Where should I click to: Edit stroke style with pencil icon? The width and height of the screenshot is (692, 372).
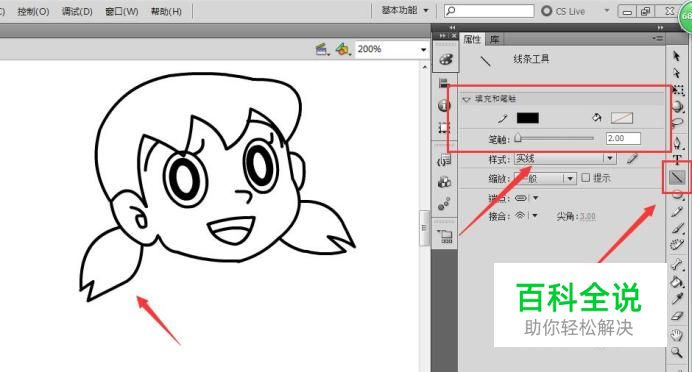[632, 158]
